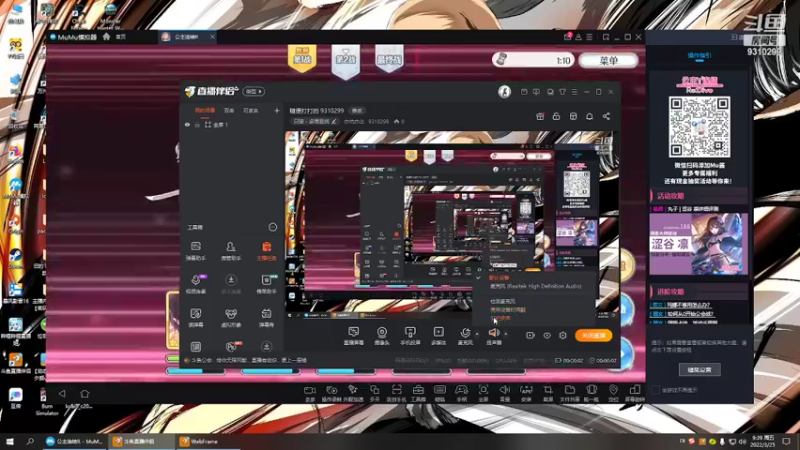Click the in-game menu button
Viewport: 800px width, 450px height.
[609, 60]
